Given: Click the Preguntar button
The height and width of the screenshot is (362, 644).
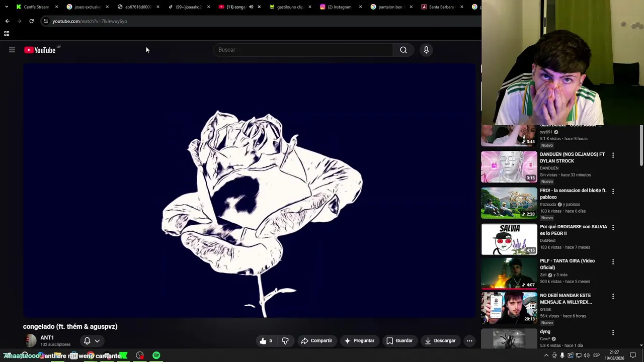Looking at the screenshot, I should point(359,340).
